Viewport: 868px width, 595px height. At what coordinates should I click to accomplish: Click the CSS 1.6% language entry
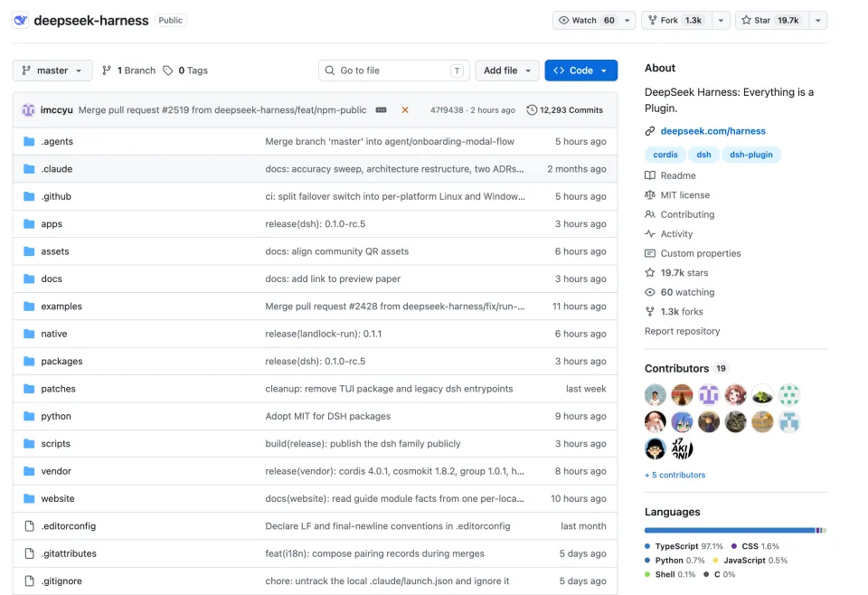point(755,546)
